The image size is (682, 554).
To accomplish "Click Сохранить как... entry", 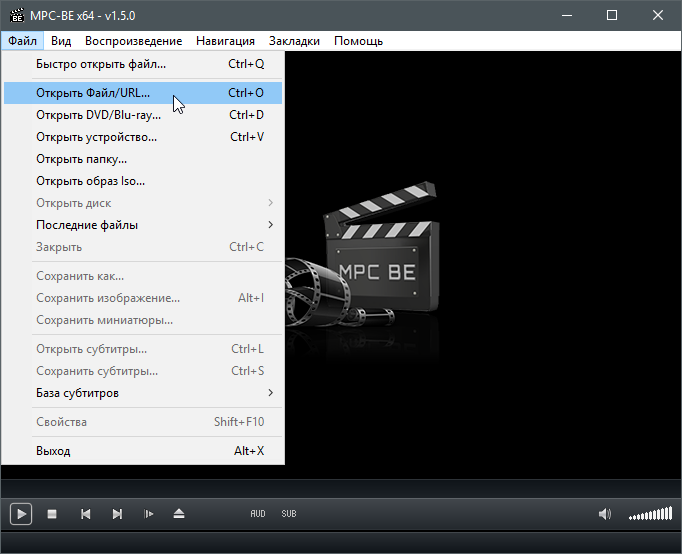I will [143, 276].
